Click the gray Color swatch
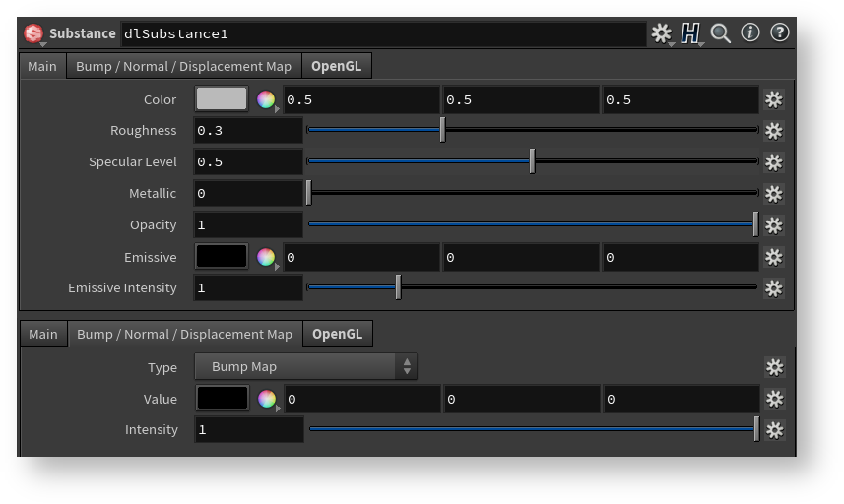Viewport: 844px width, 504px height. pos(222,99)
